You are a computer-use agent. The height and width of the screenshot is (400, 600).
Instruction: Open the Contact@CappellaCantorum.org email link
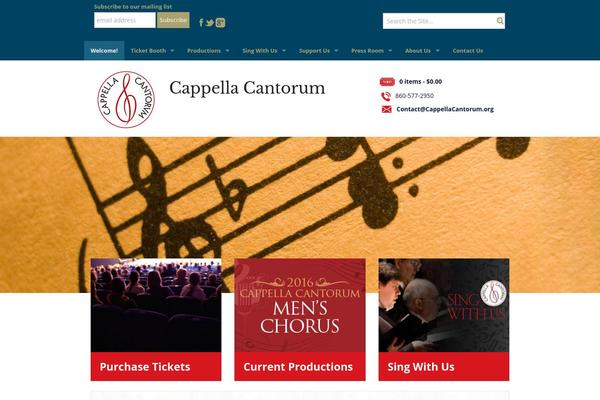(445, 109)
